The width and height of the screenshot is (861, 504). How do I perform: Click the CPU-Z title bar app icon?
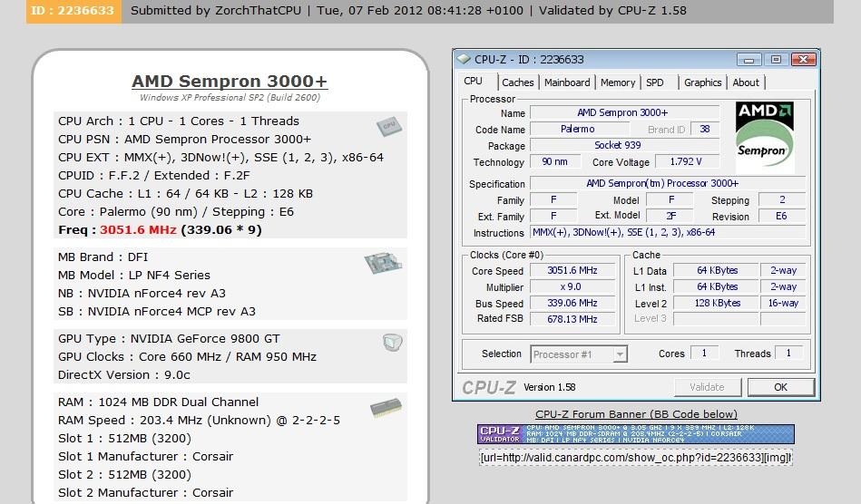[x=464, y=59]
